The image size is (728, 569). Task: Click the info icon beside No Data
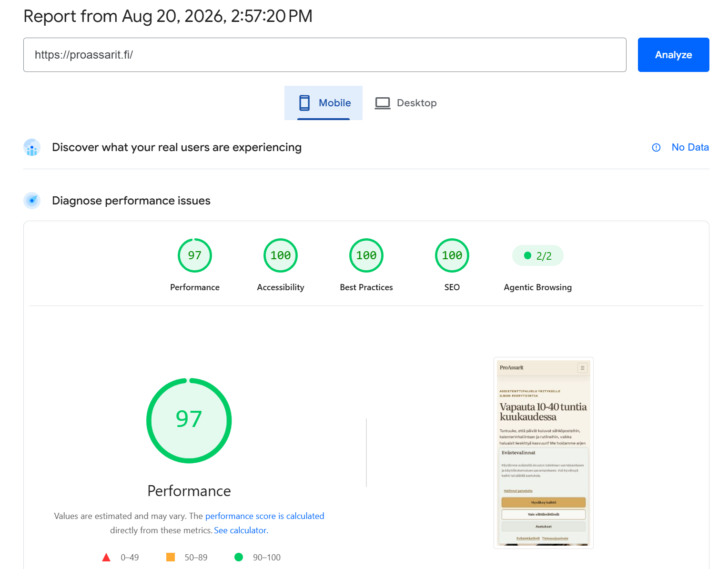point(656,148)
